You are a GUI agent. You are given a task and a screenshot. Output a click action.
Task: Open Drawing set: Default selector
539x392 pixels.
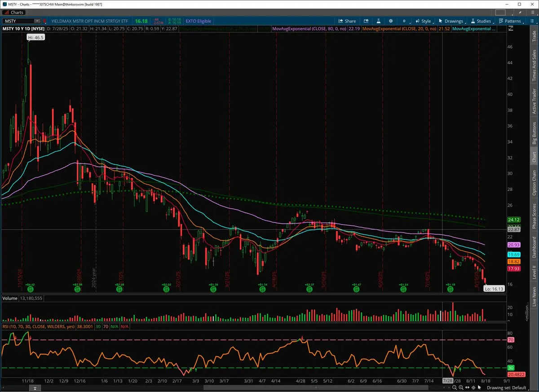click(507, 388)
